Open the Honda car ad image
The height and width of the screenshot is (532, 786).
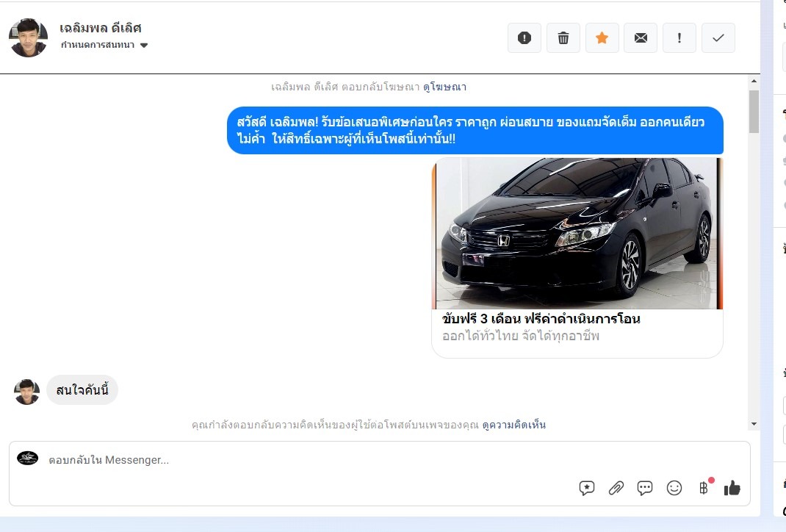click(x=577, y=234)
